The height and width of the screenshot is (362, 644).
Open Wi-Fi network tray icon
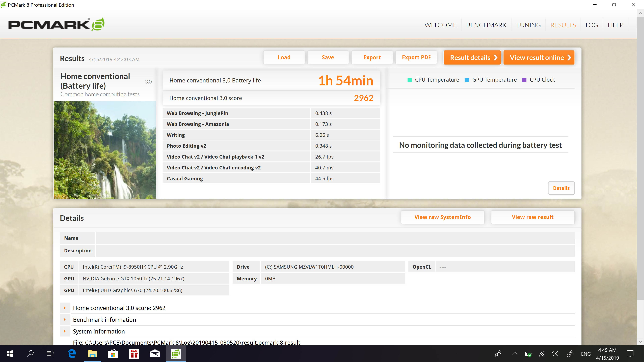(542, 354)
